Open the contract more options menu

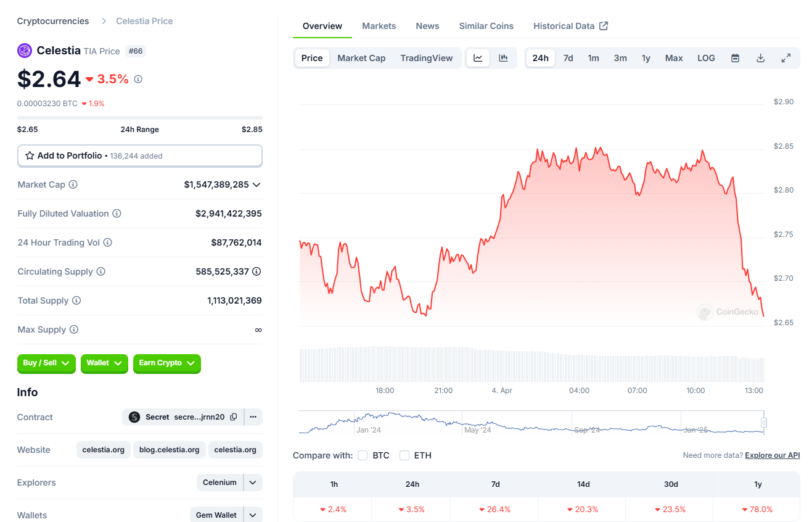click(253, 417)
